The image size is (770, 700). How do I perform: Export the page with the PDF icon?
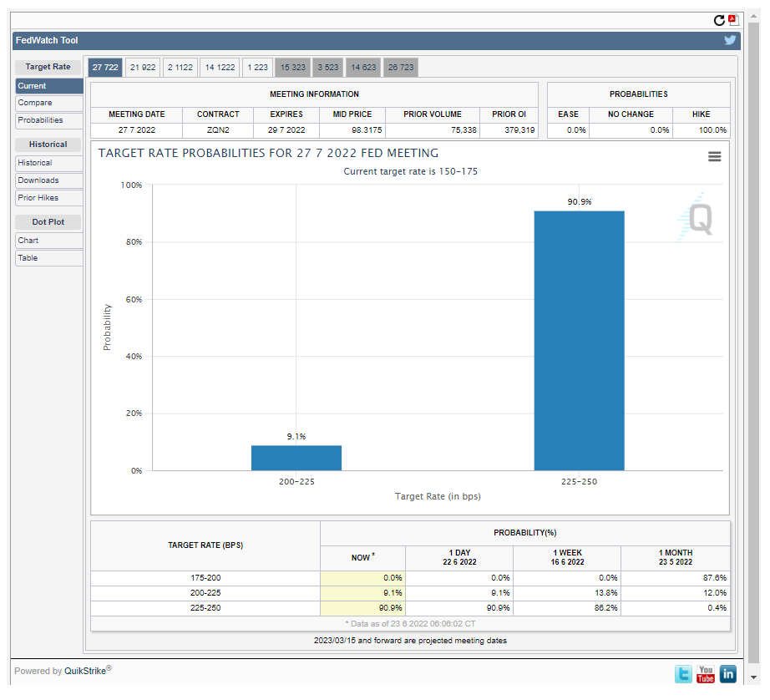(x=733, y=20)
